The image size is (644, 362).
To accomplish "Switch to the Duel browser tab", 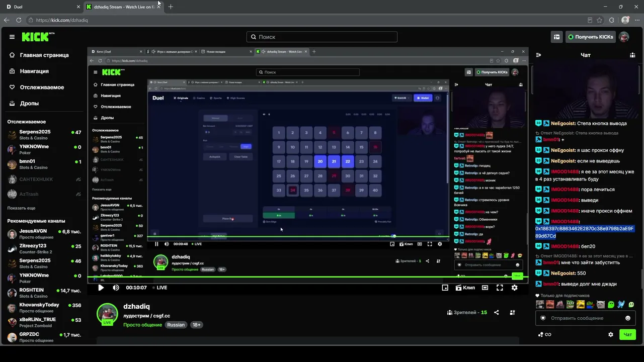I will pyautogui.click(x=42, y=7).
